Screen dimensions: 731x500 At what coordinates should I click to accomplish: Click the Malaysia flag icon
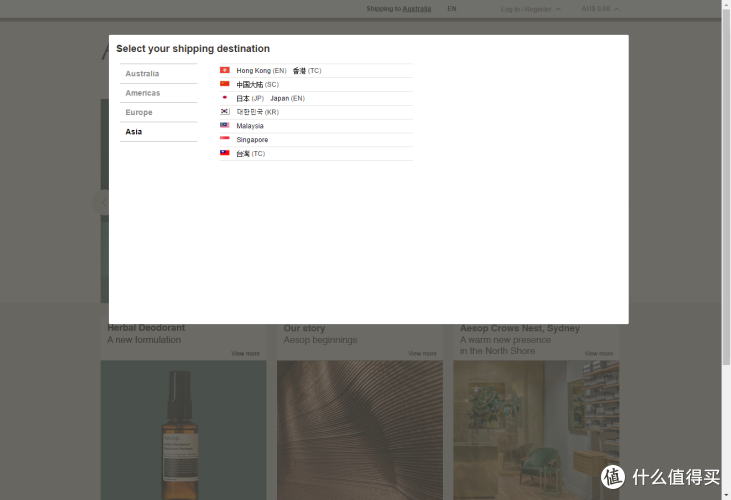click(225, 126)
